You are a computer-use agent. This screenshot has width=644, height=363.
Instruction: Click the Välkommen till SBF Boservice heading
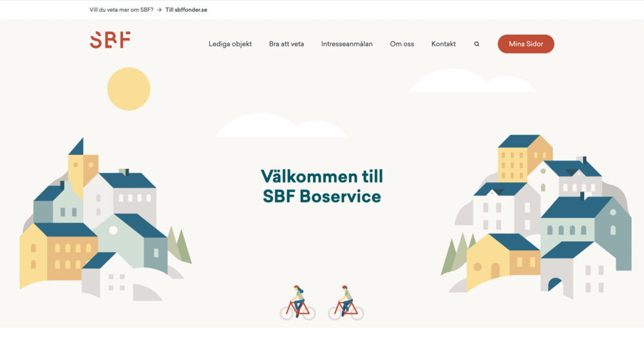(322, 186)
